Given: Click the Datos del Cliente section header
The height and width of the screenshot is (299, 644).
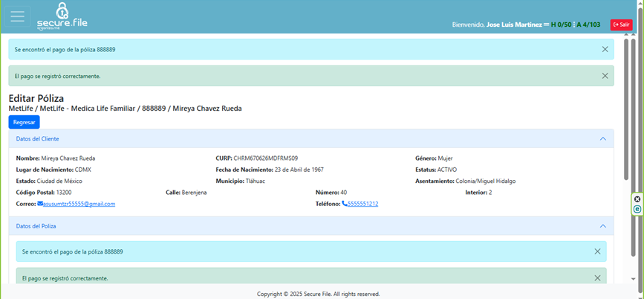Looking at the screenshot, I should [37, 139].
